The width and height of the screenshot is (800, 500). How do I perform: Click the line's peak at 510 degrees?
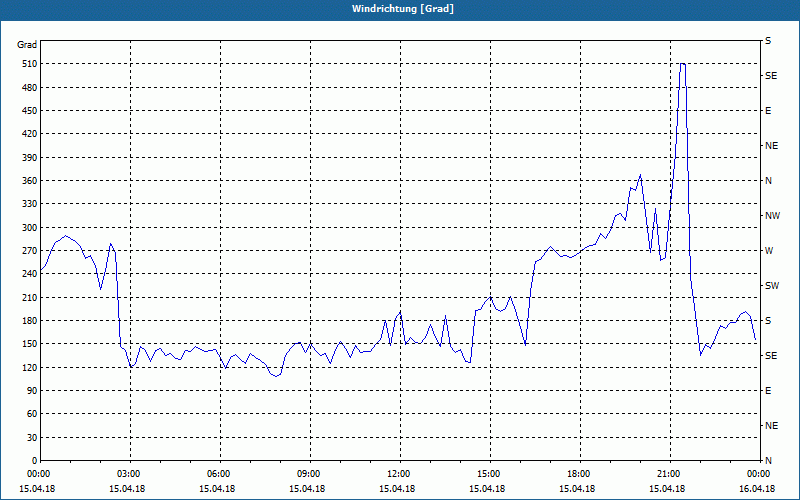(x=682, y=64)
